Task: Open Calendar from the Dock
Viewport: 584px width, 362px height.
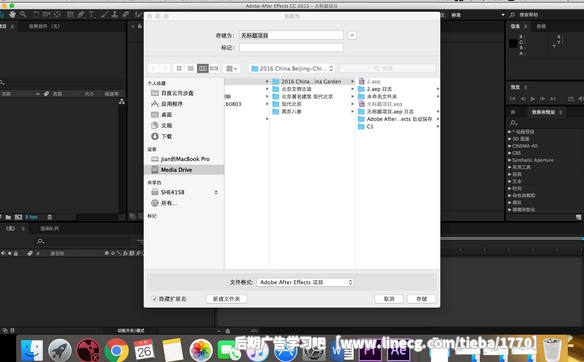Action: click(144, 350)
